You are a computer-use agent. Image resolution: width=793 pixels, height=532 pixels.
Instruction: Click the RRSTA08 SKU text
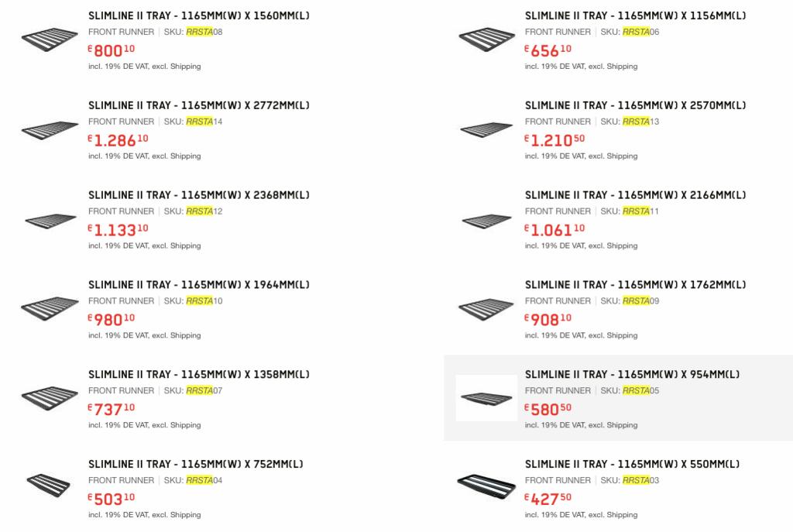pyautogui.click(x=204, y=32)
